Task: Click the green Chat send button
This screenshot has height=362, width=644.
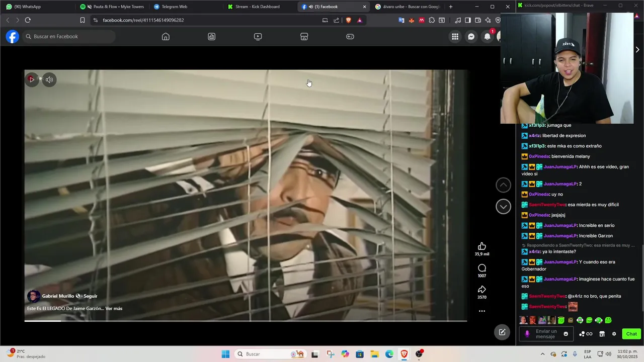Action: (x=631, y=334)
